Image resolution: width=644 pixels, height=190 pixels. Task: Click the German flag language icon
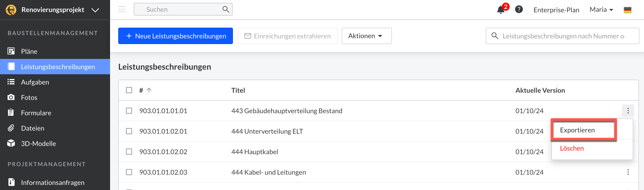pyautogui.click(x=627, y=10)
